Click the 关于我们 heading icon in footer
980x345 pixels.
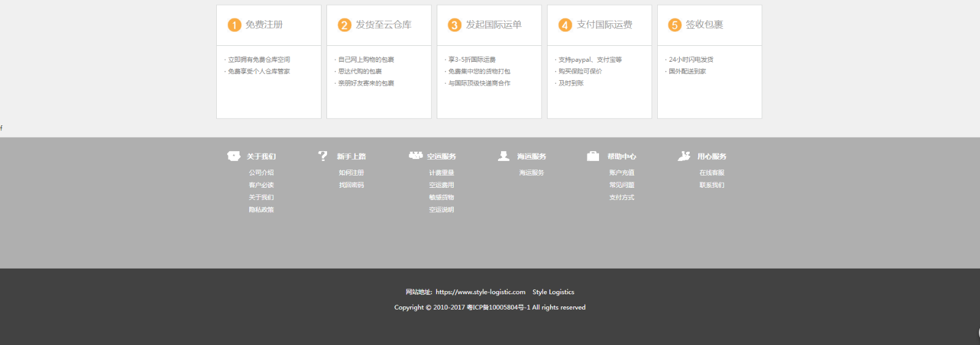(x=233, y=156)
